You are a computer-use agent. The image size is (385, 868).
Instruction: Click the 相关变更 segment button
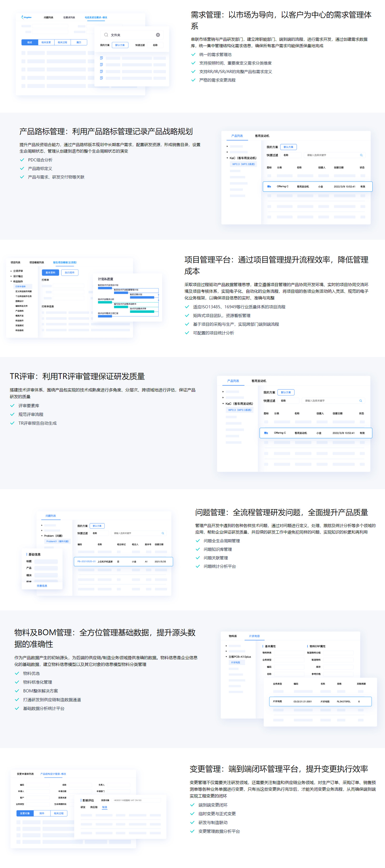pos(46,42)
